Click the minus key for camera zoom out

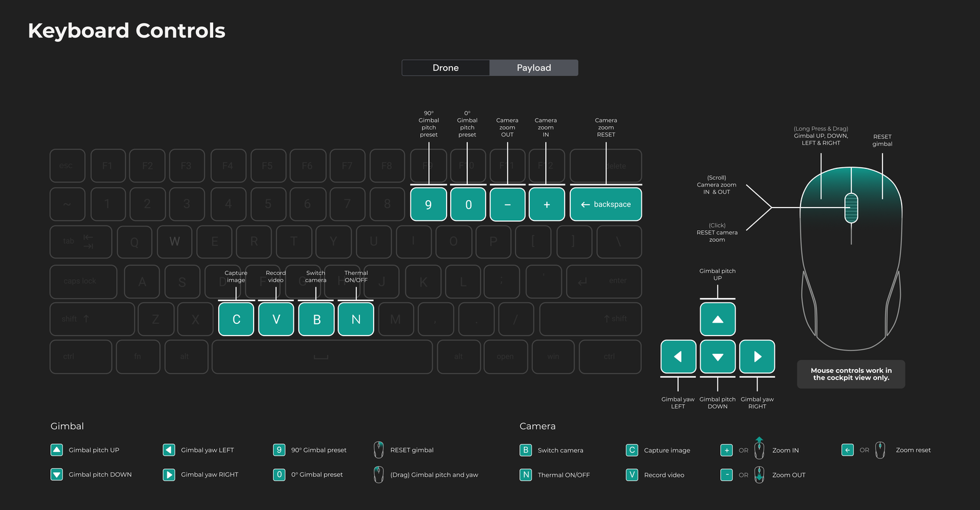click(x=508, y=204)
